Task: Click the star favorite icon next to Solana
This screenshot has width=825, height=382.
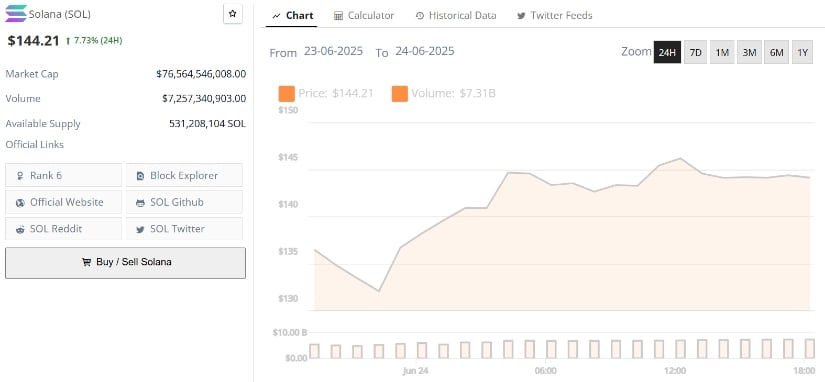Action: pos(233,14)
